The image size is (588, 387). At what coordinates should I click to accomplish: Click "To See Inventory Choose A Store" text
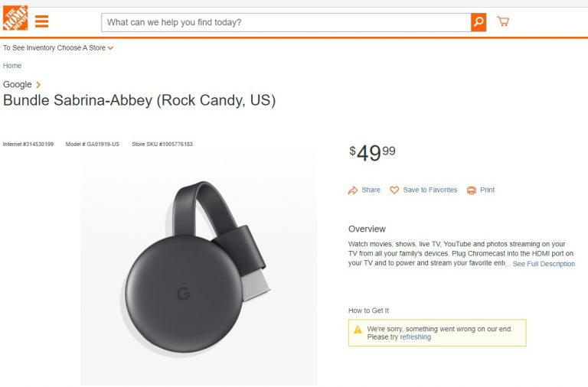click(x=54, y=48)
